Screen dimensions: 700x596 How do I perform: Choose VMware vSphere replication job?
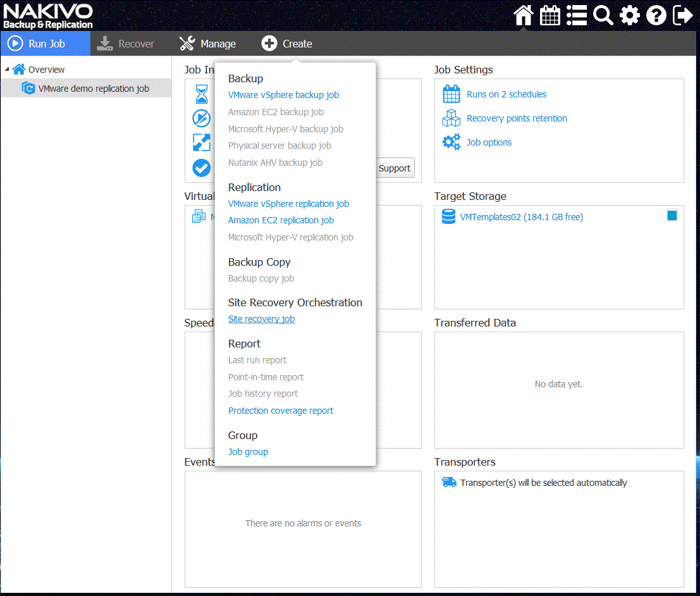289,203
